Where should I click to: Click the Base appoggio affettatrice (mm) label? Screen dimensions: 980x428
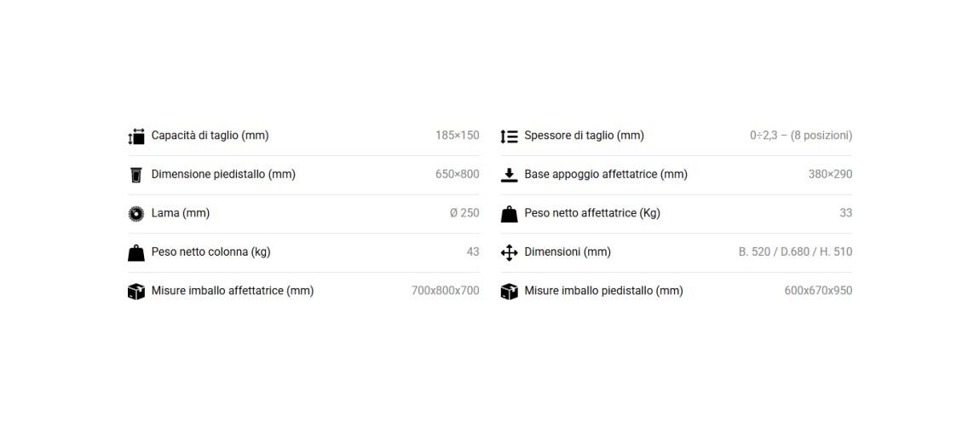[x=606, y=174]
